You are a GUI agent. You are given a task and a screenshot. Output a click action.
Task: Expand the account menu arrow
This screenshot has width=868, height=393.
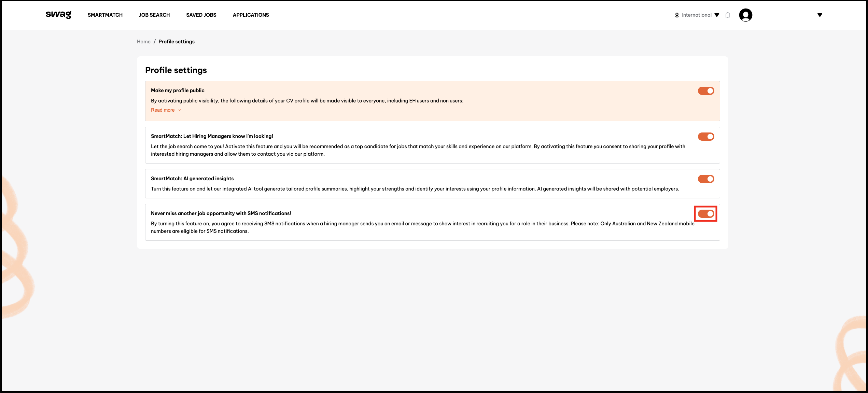(820, 15)
